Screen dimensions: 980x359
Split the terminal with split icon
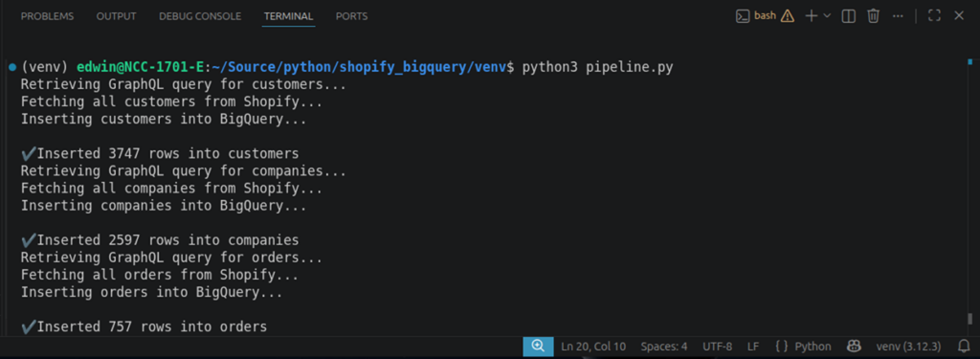pyautogui.click(x=848, y=16)
